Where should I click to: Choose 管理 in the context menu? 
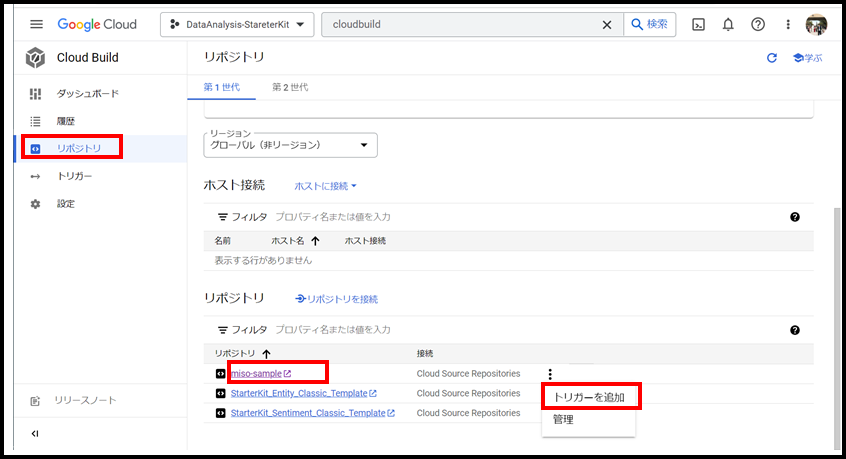[x=563, y=420]
